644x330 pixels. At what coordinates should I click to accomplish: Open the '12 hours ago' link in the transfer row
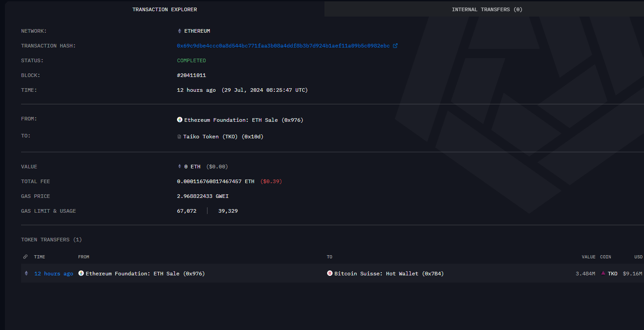[x=53, y=274]
